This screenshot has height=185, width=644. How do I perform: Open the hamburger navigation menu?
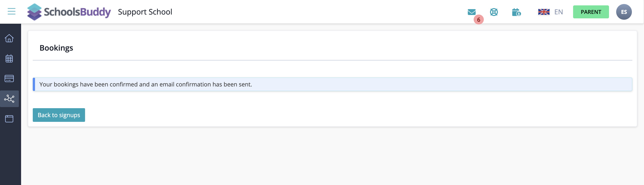pyautogui.click(x=11, y=11)
